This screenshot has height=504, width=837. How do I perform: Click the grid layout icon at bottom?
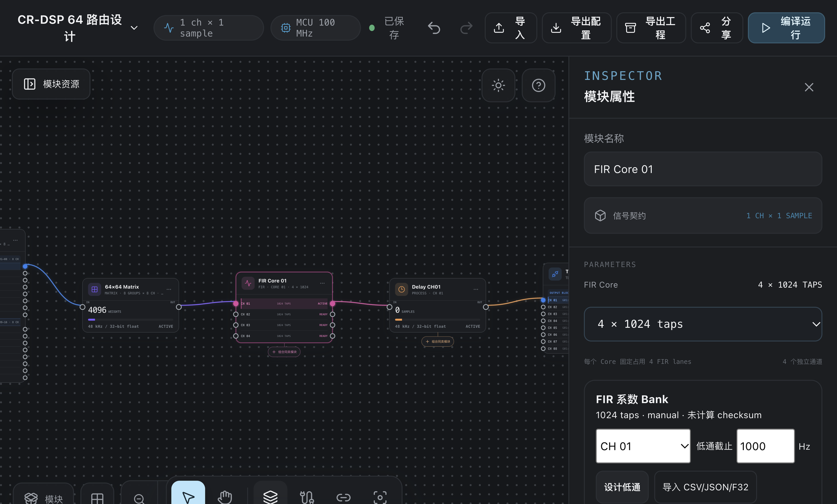[97, 499]
